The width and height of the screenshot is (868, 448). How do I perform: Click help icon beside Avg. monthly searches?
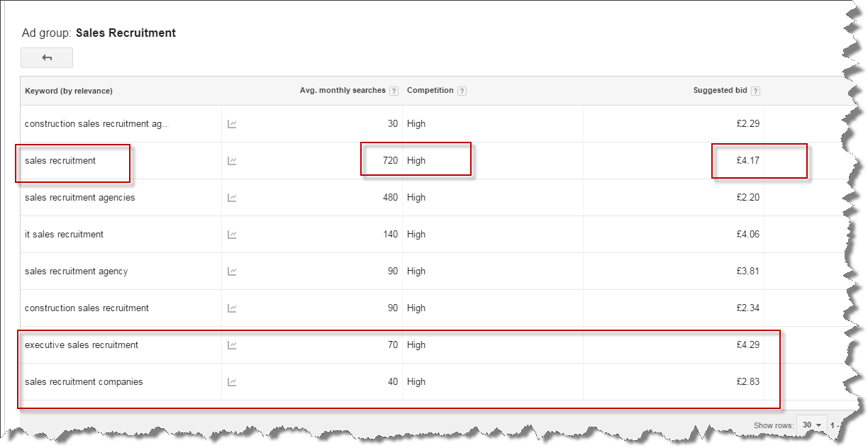click(394, 91)
